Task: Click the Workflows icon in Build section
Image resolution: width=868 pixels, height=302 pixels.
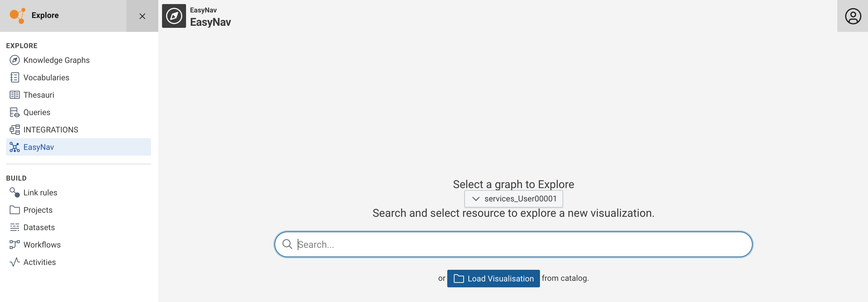Action: [14, 245]
